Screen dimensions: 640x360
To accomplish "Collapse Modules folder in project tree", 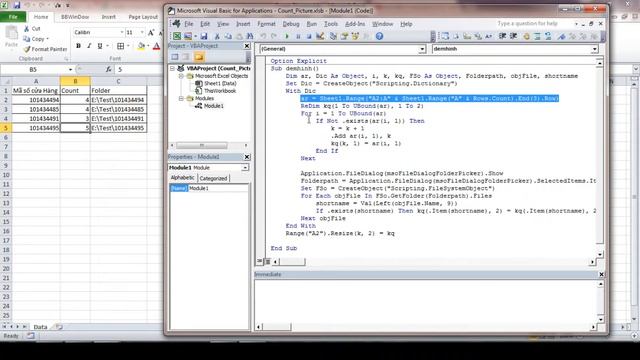I will pos(181,98).
